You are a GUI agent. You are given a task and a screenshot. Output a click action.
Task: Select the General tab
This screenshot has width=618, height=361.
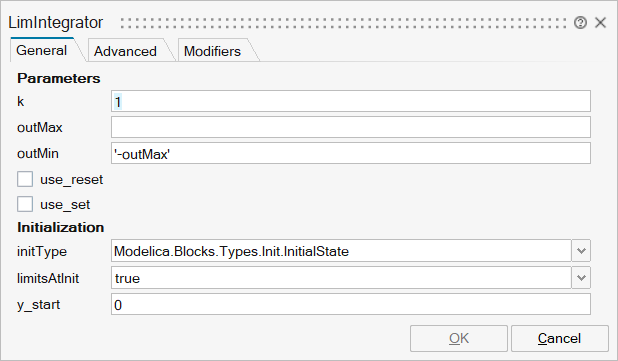(x=42, y=50)
